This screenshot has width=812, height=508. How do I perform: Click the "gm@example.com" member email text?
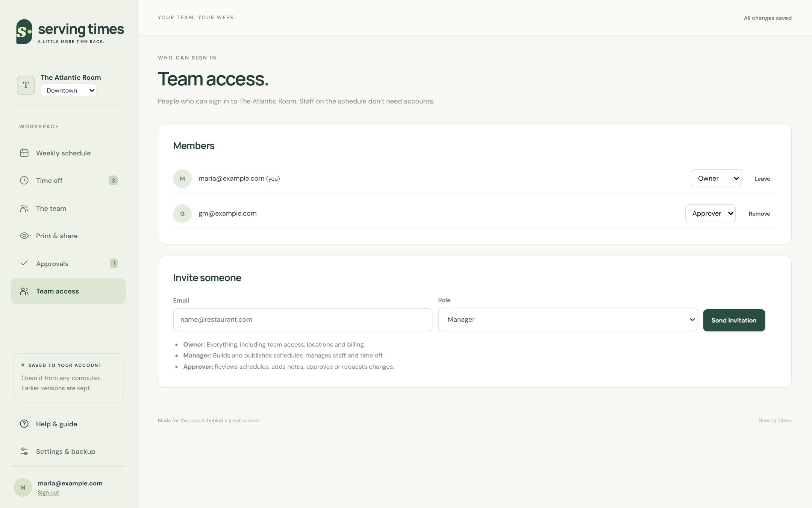(x=227, y=213)
